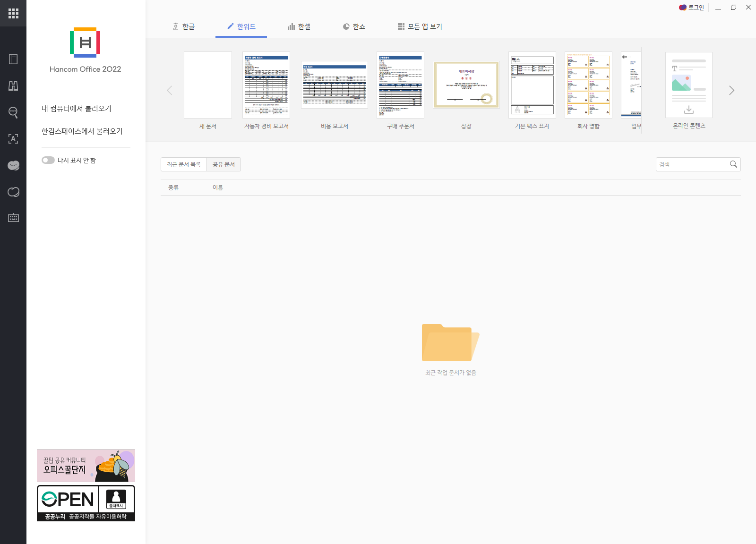Open the 회사 명함 template
The height and width of the screenshot is (544, 756).
pyautogui.click(x=588, y=90)
